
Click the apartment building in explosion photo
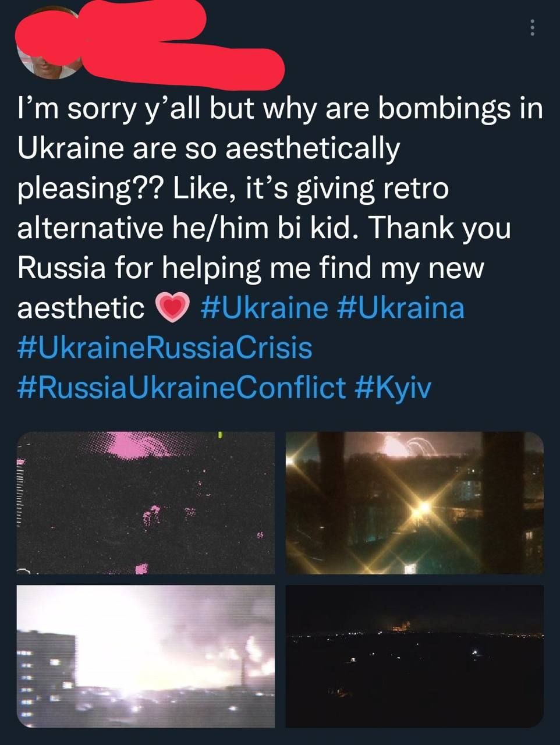pyautogui.click(x=45, y=669)
